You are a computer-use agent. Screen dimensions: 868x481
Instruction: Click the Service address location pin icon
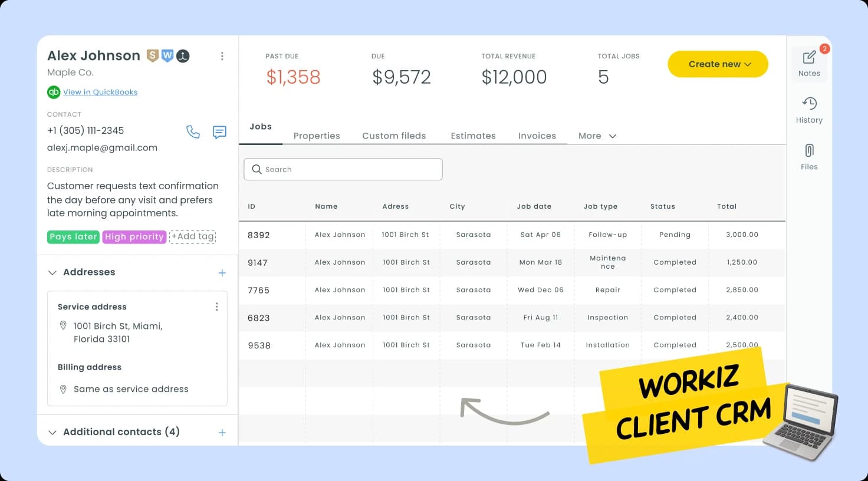pyautogui.click(x=63, y=325)
